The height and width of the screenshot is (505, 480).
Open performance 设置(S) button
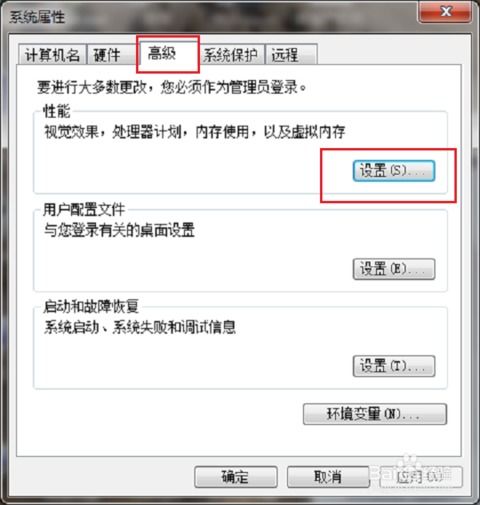394,171
